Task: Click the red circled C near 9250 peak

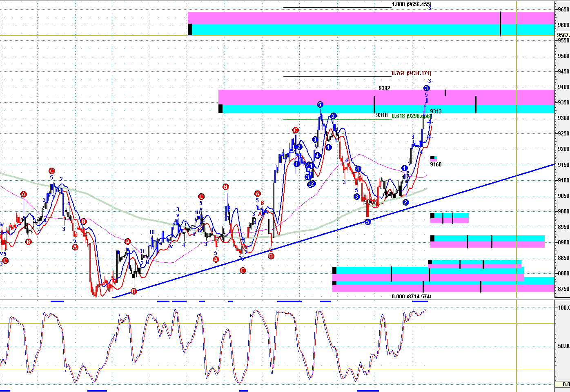Action: pos(296,130)
